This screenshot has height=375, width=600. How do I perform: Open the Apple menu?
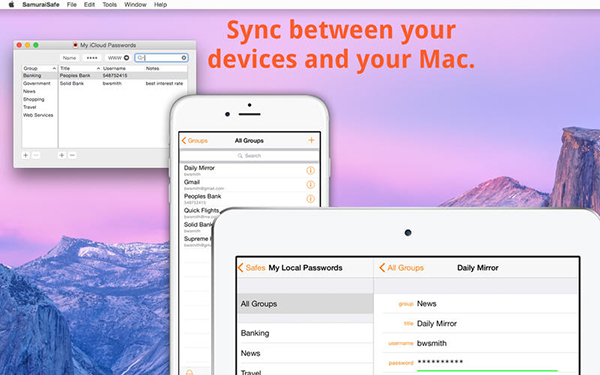(x=11, y=5)
